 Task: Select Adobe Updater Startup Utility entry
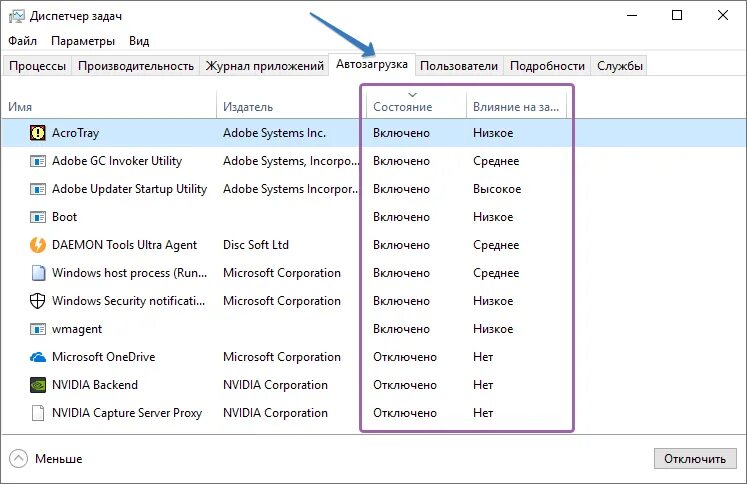tap(129, 189)
